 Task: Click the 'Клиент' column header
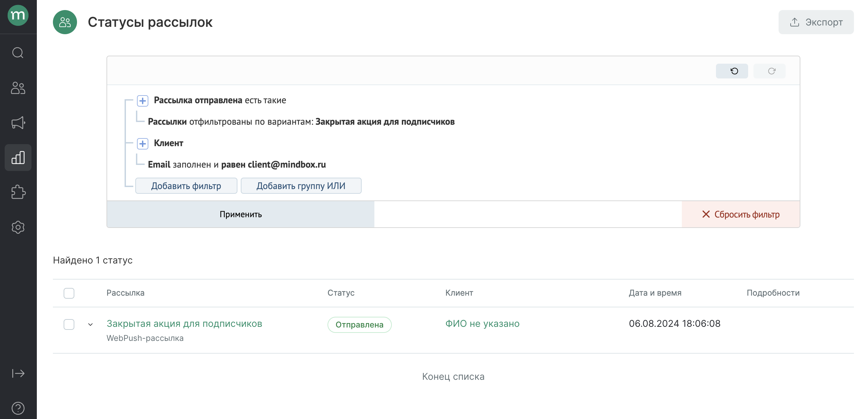(459, 293)
